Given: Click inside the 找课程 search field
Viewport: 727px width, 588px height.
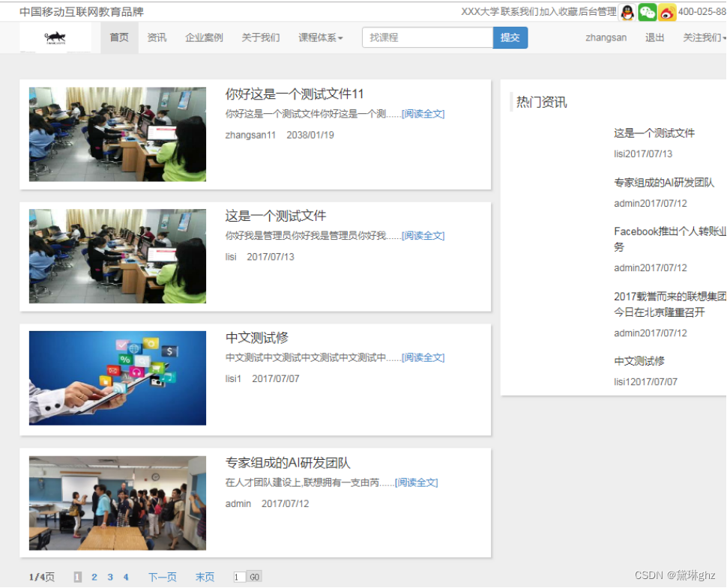Looking at the screenshot, I should [x=427, y=37].
